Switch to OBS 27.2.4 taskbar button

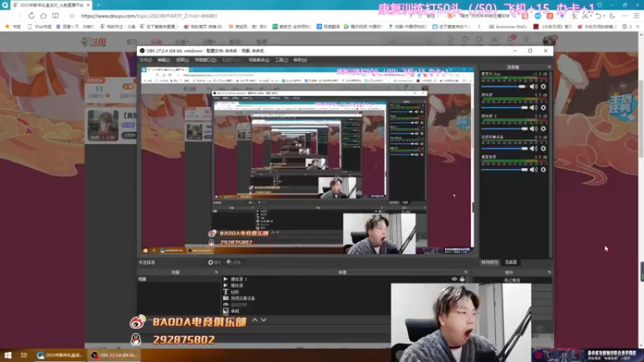click(x=114, y=355)
